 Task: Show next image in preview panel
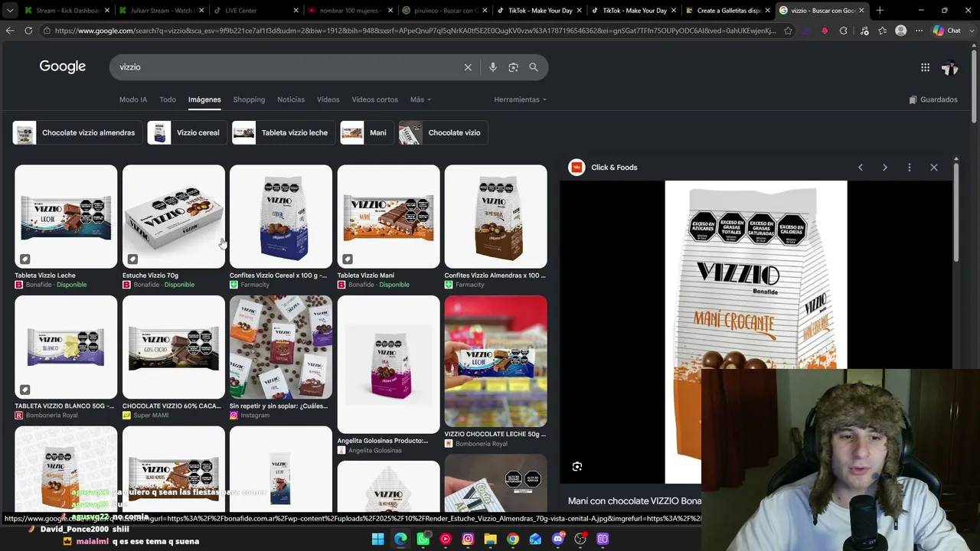(x=884, y=167)
